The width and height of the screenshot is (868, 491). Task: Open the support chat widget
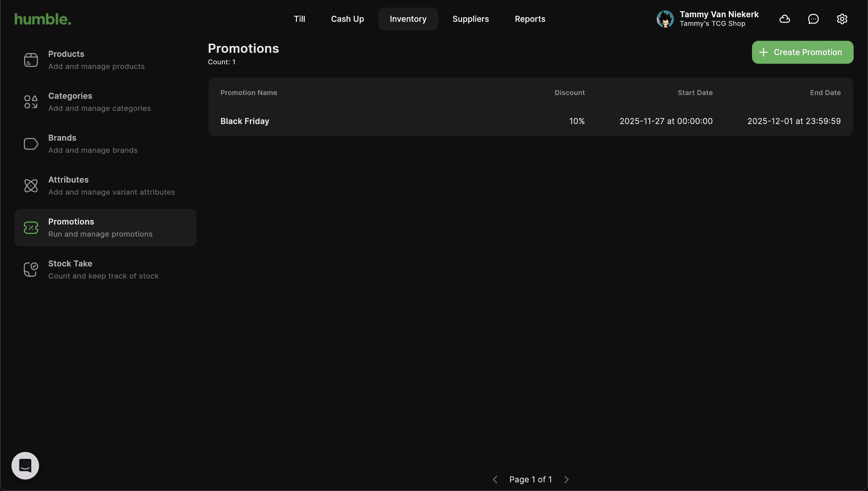coord(25,466)
